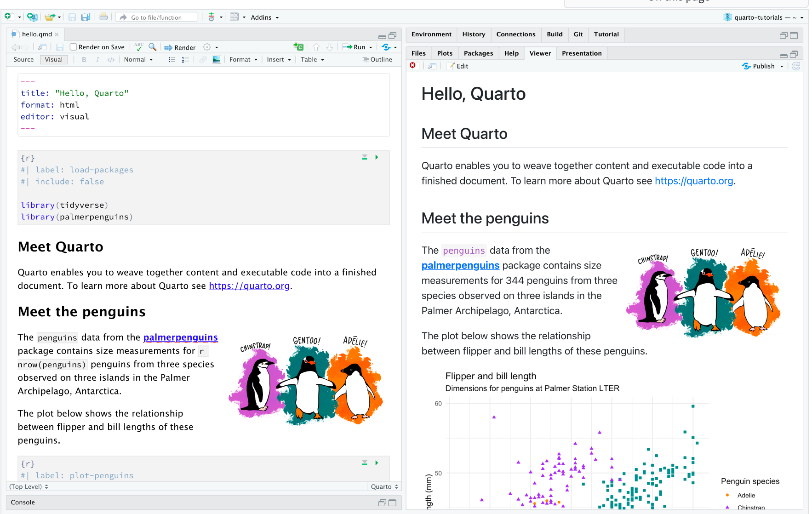Click the palmerpenguins link in Viewer
Screen dimensions: 812x514
coord(460,266)
